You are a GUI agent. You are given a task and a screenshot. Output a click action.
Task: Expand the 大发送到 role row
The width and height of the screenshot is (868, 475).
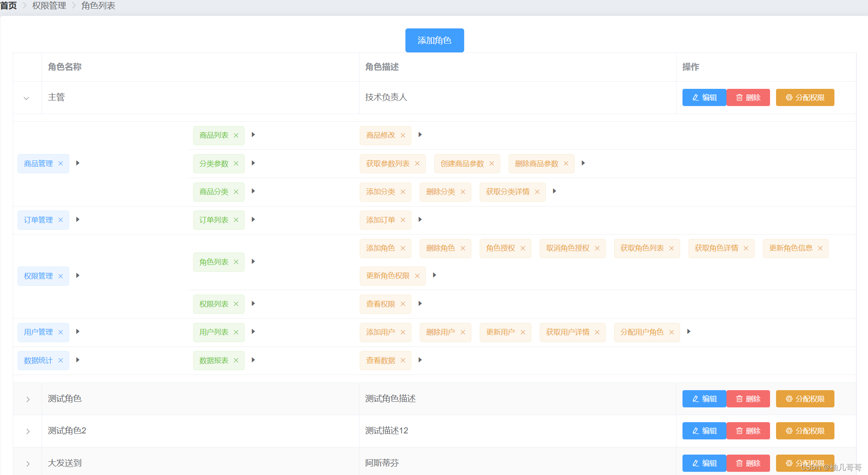tap(28, 463)
